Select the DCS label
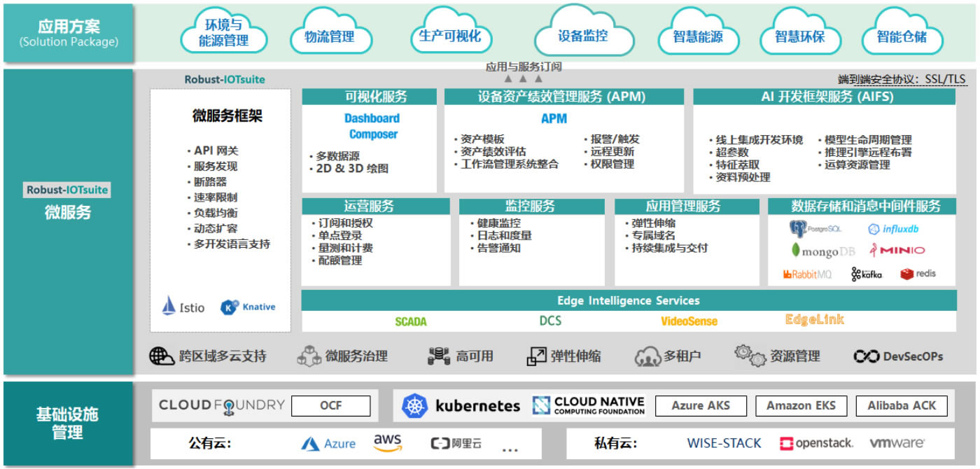The height and width of the screenshot is (469, 980). click(550, 321)
